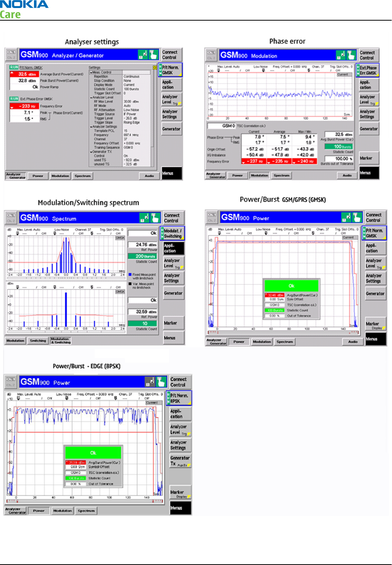
Task: Collapse the Generator TX settings group
Action: (91, 152)
